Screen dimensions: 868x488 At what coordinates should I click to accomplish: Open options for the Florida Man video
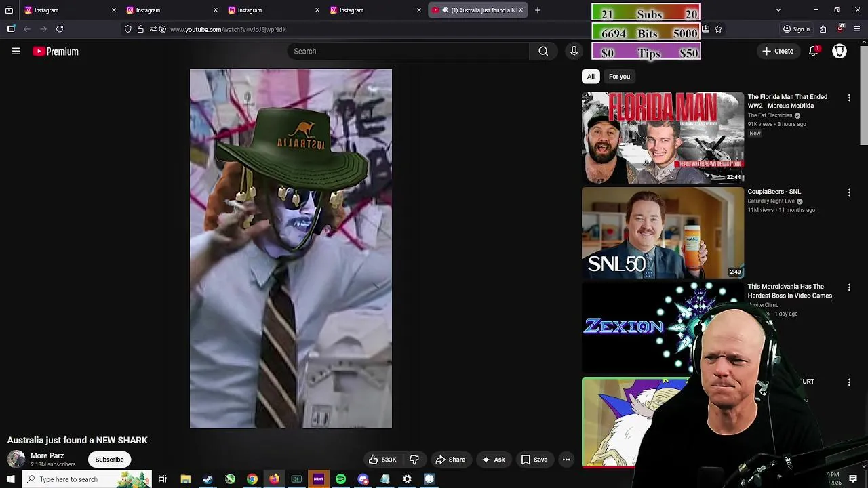[849, 98]
